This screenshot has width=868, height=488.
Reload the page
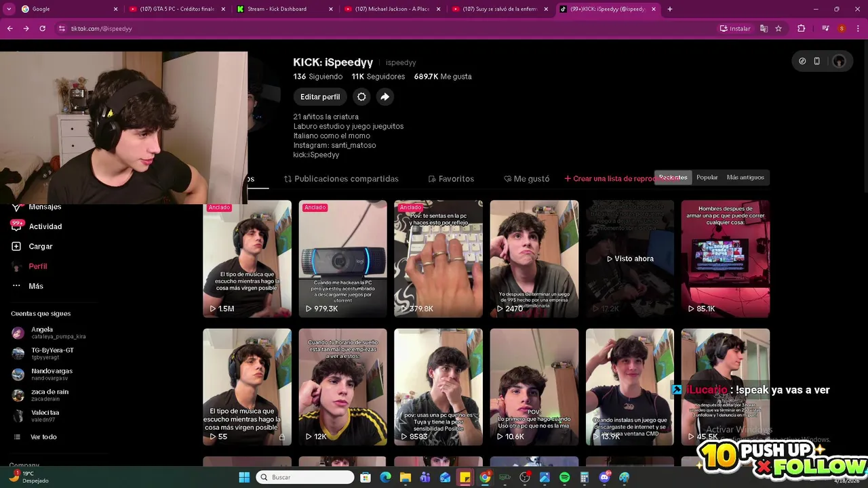click(x=42, y=28)
